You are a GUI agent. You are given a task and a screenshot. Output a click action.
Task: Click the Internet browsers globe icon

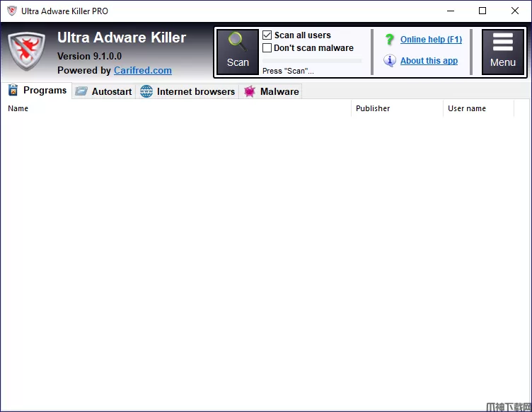(146, 91)
